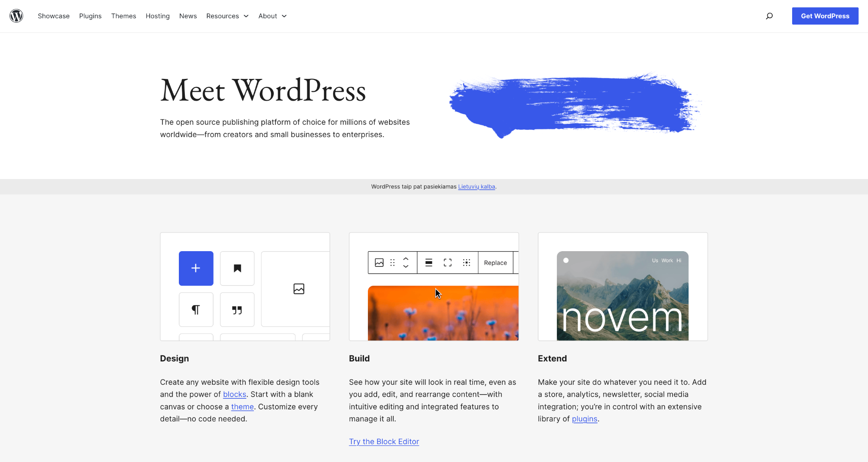
Task: Click the blue plus add-block icon
Action: tap(196, 268)
